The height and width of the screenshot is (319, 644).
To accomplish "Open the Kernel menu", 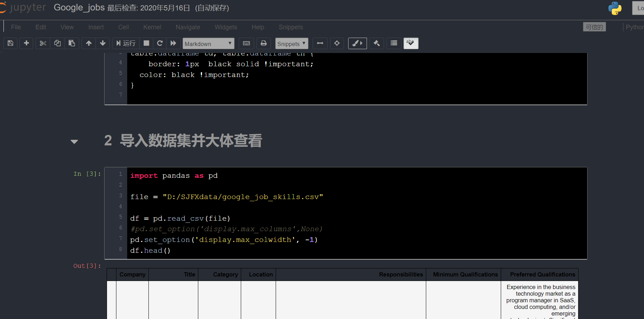I will [x=152, y=27].
